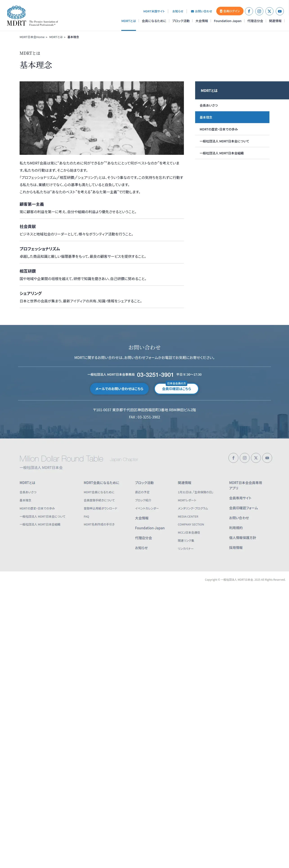Open footer link Foundation-Japan
Viewport: 289px width, 868px height.
coord(150,528)
